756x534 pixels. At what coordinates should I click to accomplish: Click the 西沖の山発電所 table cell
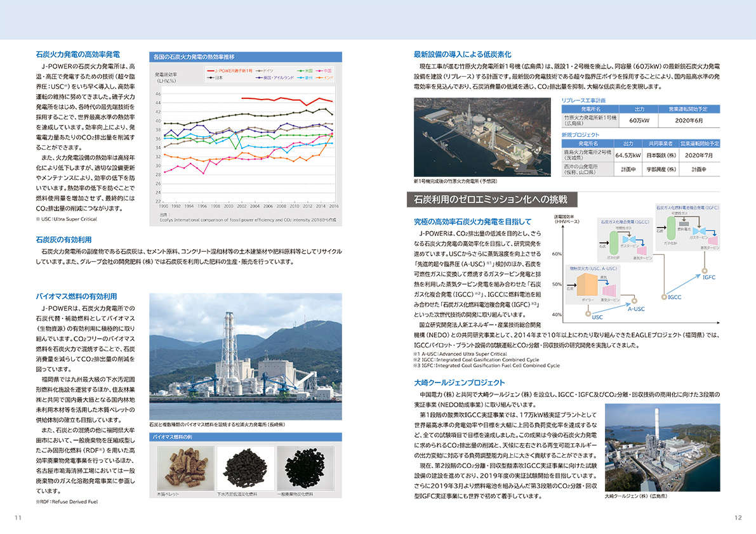tap(588, 169)
